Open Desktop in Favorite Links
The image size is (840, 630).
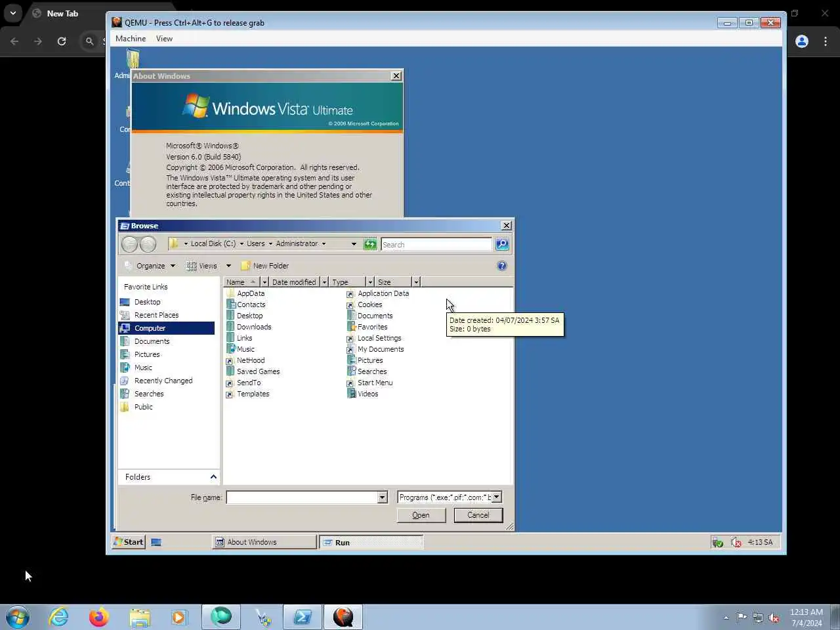click(147, 302)
